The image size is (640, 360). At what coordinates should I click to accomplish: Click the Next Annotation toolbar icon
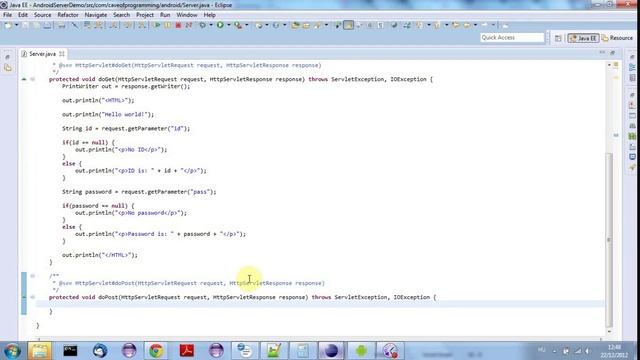419,25
